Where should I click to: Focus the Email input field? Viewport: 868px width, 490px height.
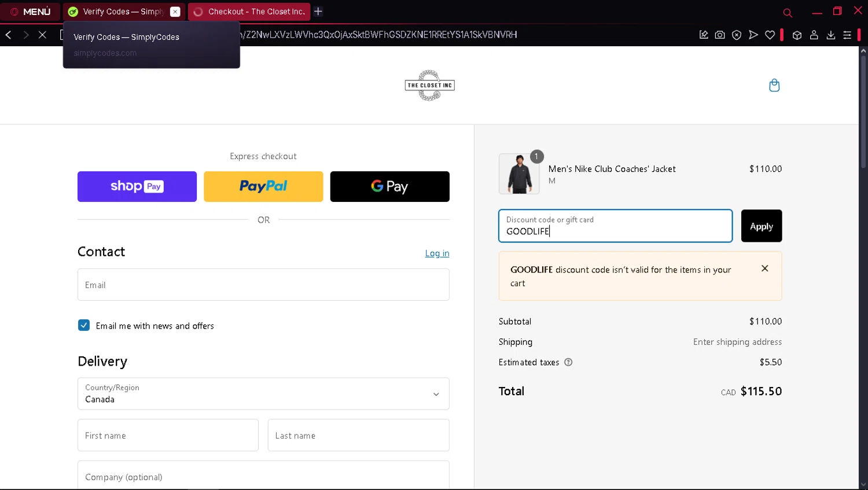click(x=263, y=285)
